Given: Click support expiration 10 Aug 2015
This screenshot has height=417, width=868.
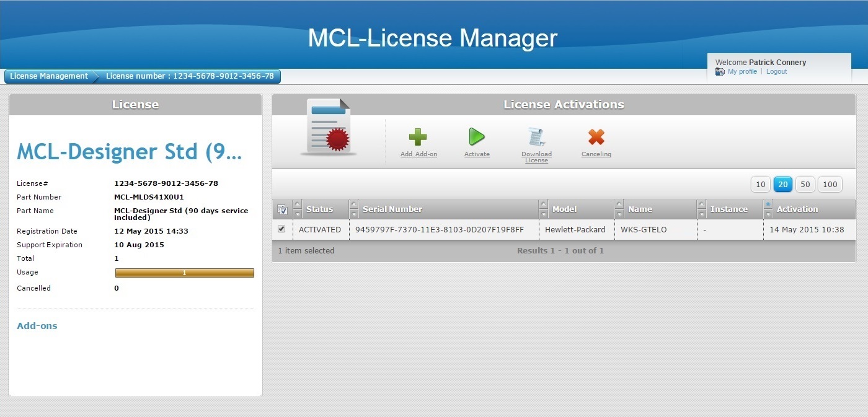Looking at the screenshot, I should pos(139,245).
